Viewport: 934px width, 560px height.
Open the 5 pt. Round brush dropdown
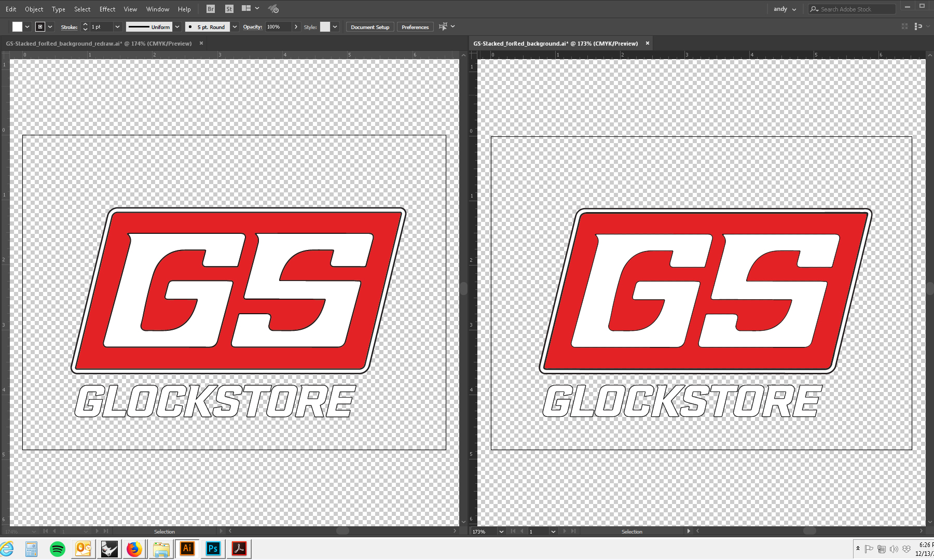click(x=235, y=26)
